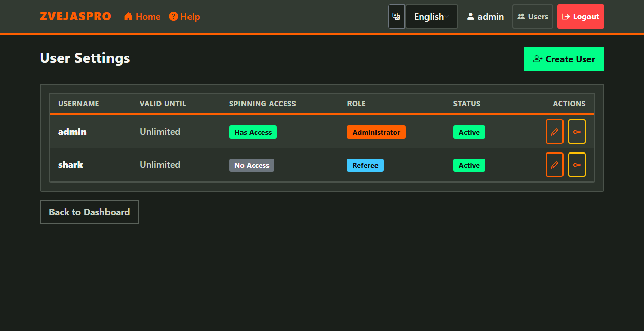
Task: Select the shark username cell
Action: pos(71,165)
